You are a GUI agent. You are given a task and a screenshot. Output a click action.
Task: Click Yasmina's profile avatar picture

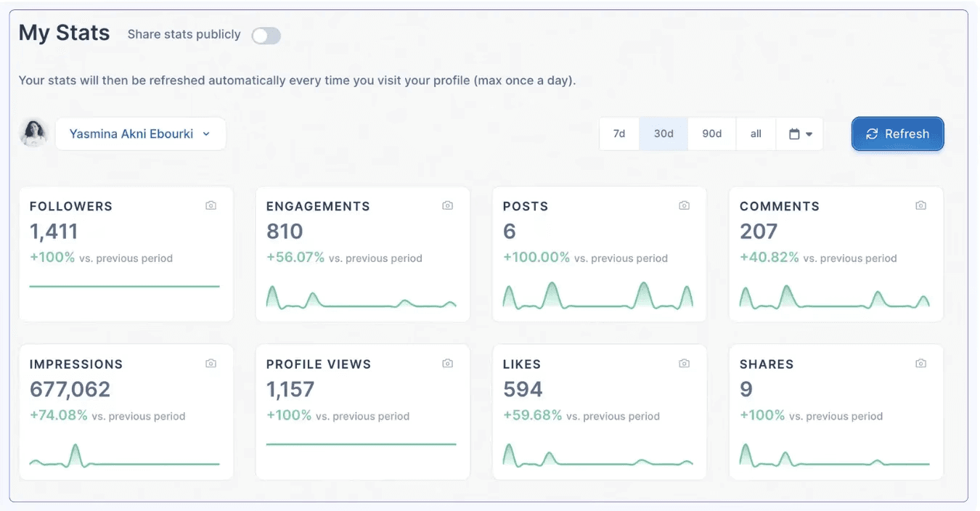pos(33,133)
